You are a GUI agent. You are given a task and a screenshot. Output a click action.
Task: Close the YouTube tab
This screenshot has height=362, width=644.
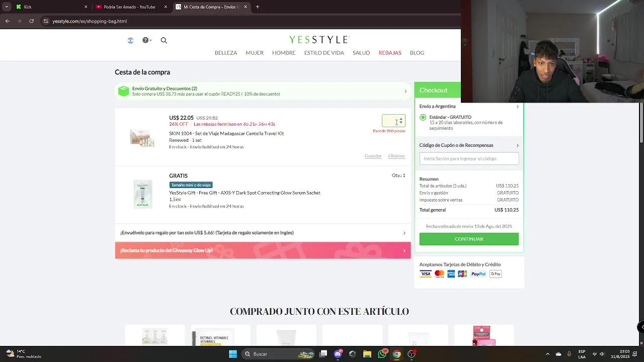pos(166,7)
